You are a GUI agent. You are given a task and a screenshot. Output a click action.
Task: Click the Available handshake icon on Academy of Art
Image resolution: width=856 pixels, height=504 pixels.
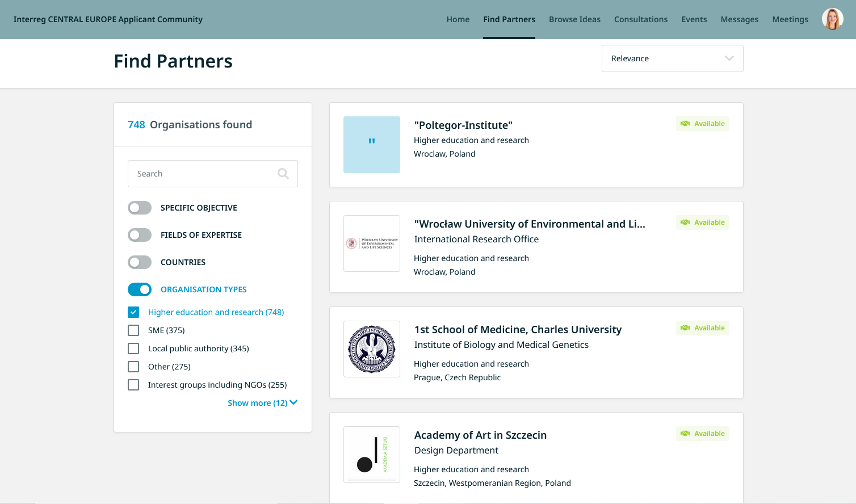(685, 434)
